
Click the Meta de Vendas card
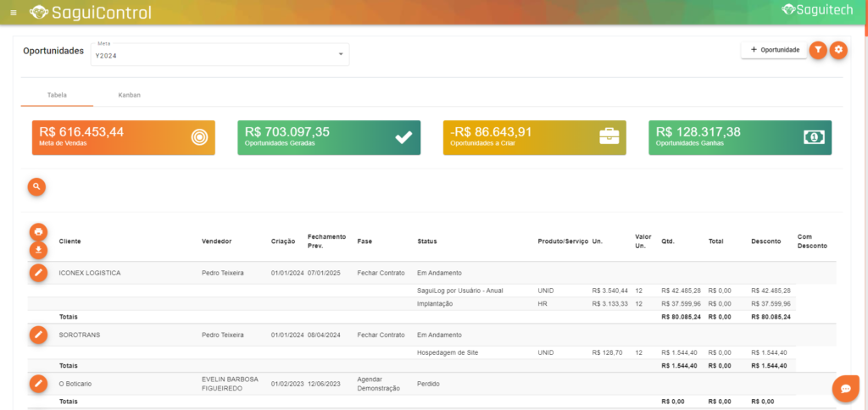tap(124, 136)
